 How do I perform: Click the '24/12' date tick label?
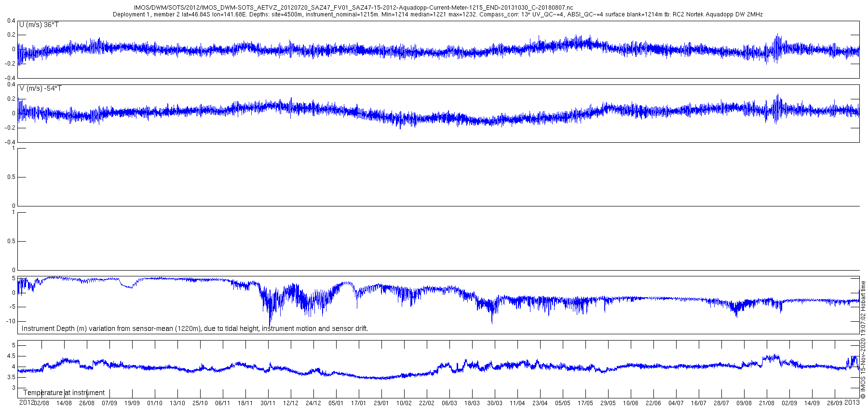(x=313, y=403)
